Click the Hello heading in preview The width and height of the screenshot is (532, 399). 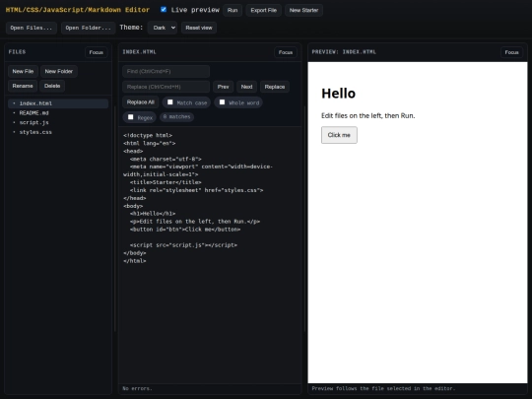click(x=338, y=94)
